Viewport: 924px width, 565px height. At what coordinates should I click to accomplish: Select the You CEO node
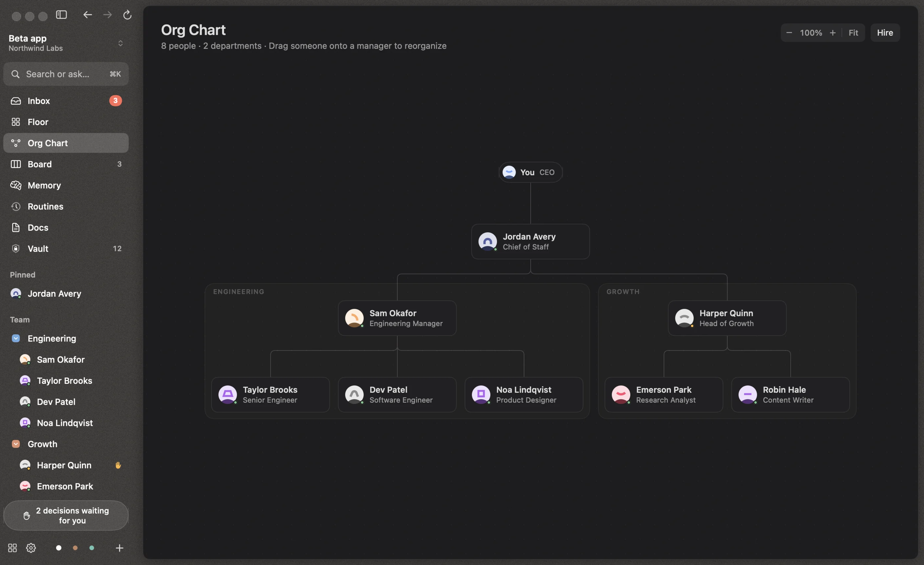[x=530, y=172]
